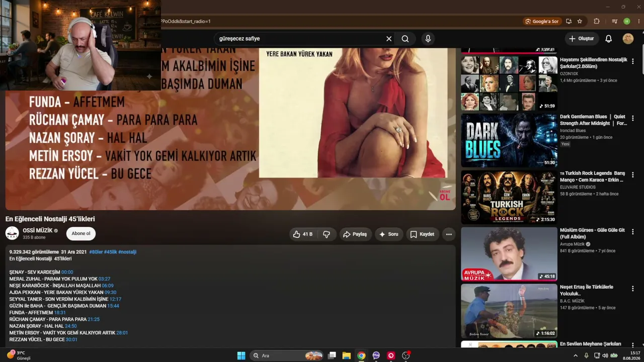
Task: Open the Windows Start menu
Action: click(242, 355)
